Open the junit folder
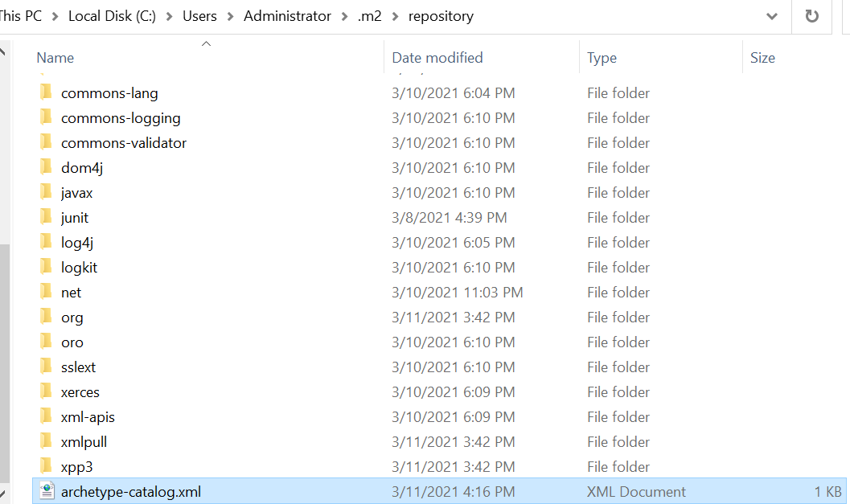The height and width of the screenshot is (504, 850). click(x=74, y=217)
